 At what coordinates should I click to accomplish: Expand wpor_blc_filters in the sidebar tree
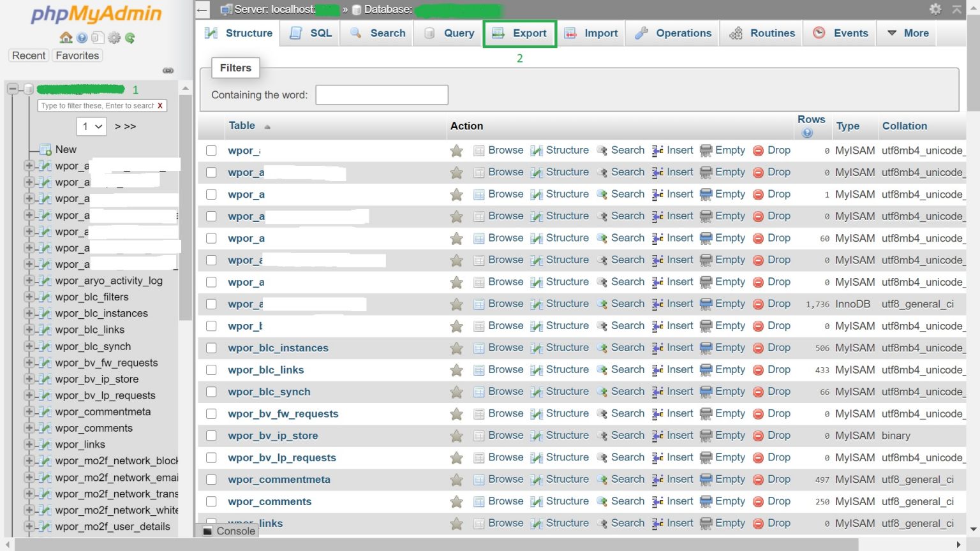[28, 297]
